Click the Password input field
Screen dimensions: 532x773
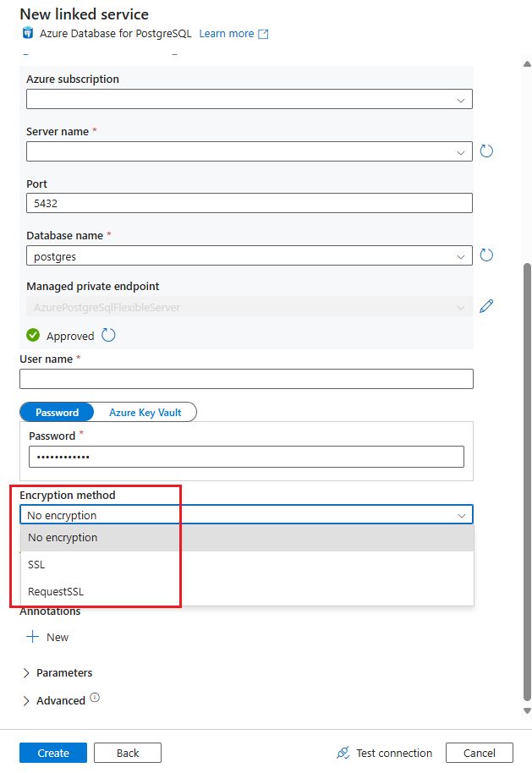pyautogui.click(x=246, y=457)
